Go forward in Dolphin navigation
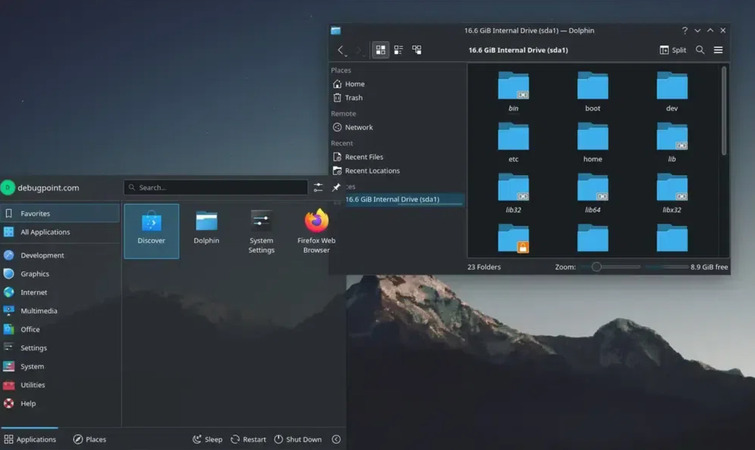 (x=359, y=50)
